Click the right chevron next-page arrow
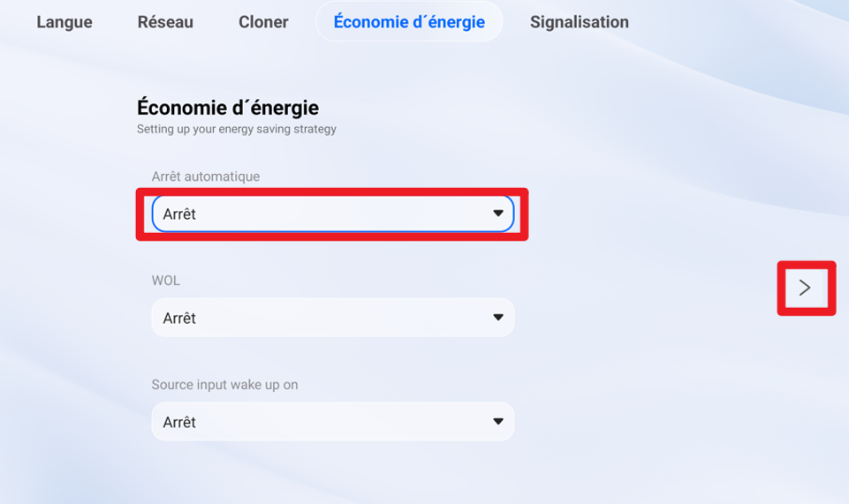Viewport: 849px width, 504px height. (x=805, y=288)
